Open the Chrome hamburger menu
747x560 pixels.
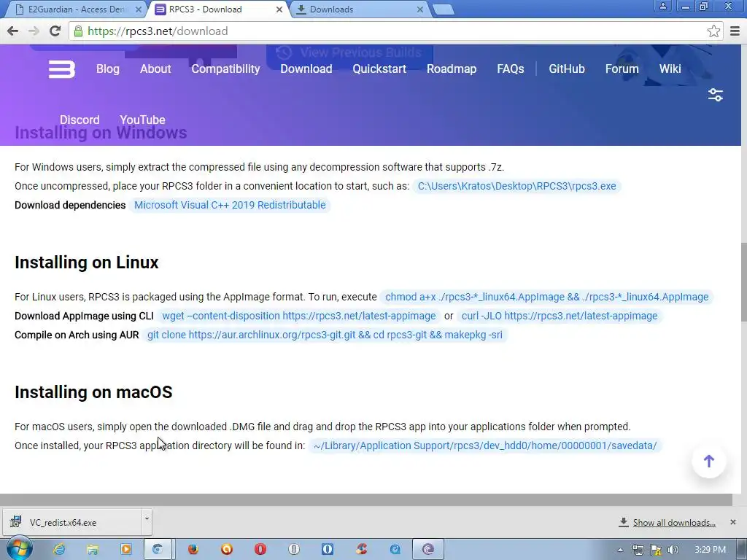pos(735,31)
